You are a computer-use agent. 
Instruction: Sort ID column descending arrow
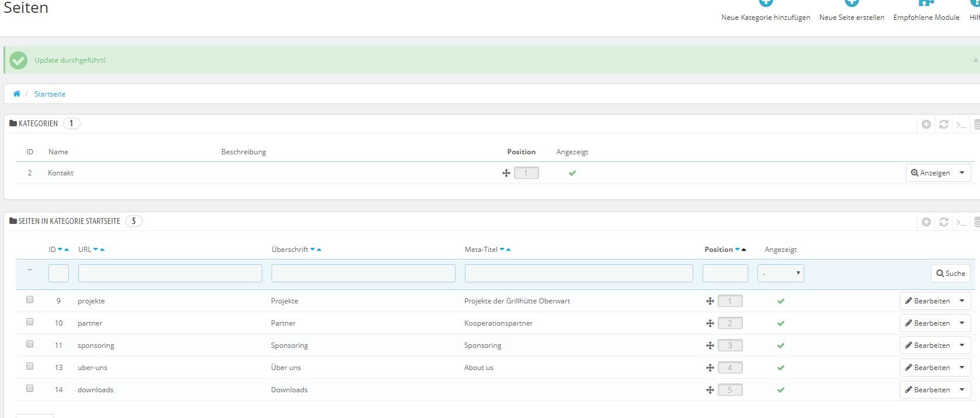coord(60,250)
